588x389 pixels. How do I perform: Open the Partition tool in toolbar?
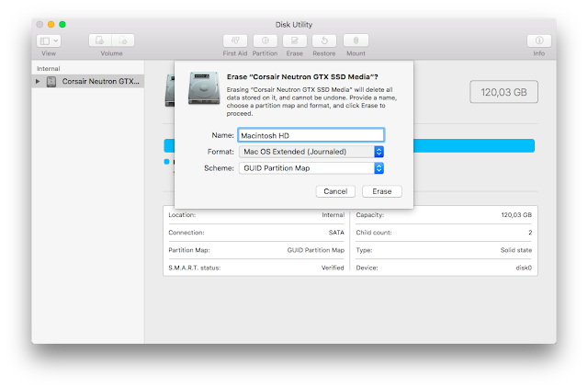[x=266, y=40]
